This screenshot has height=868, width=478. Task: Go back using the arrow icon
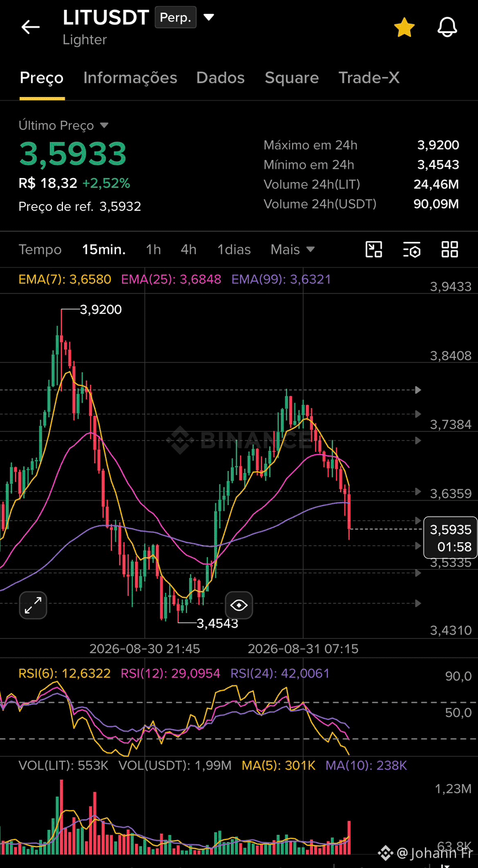pyautogui.click(x=30, y=27)
